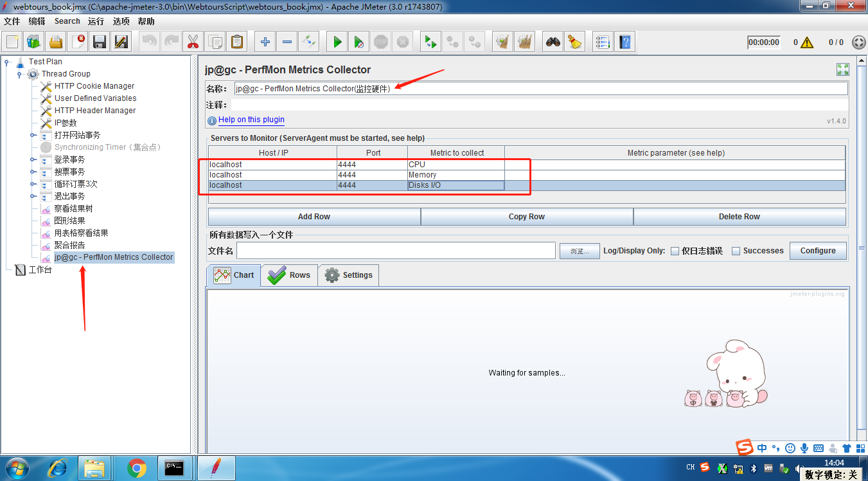Select User Defined Variables in tree
Viewport: 868px width, 481px height.
pos(95,98)
